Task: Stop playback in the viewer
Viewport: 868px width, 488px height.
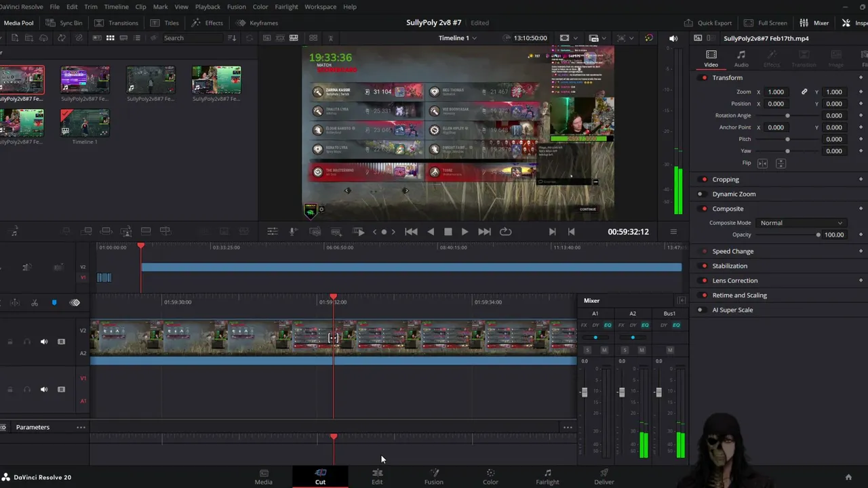Action: pyautogui.click(x=448, y=232)
